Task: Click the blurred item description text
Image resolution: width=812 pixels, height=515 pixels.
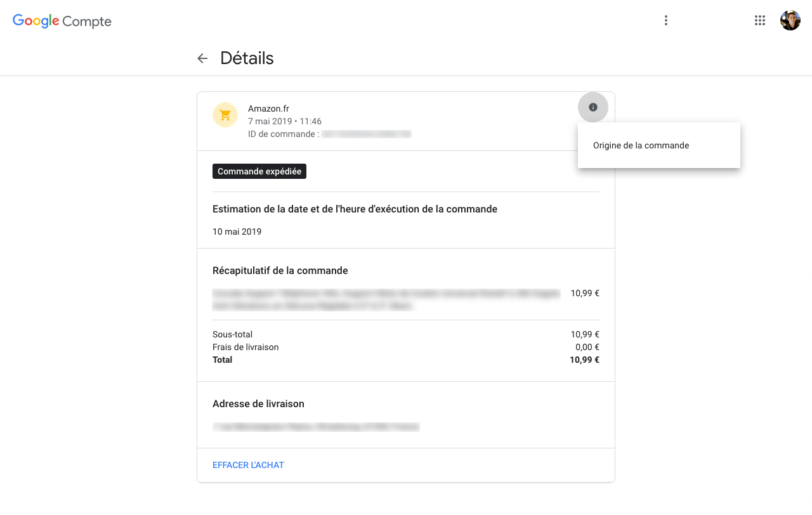Action: coord(386,299)
